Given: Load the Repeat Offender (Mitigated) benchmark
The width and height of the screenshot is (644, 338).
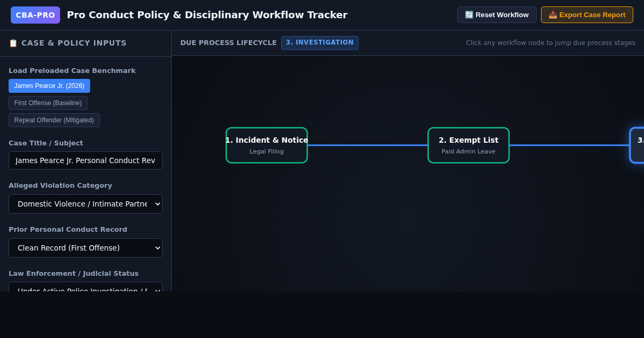Looking at the screenshot, I should (54, 120).
